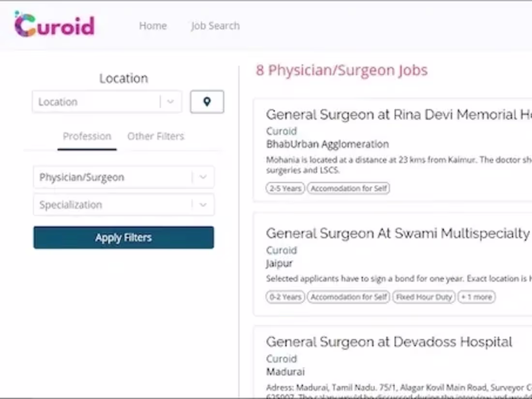Open the Home page
Screen dimensions: 532x399
pos(153,26)
